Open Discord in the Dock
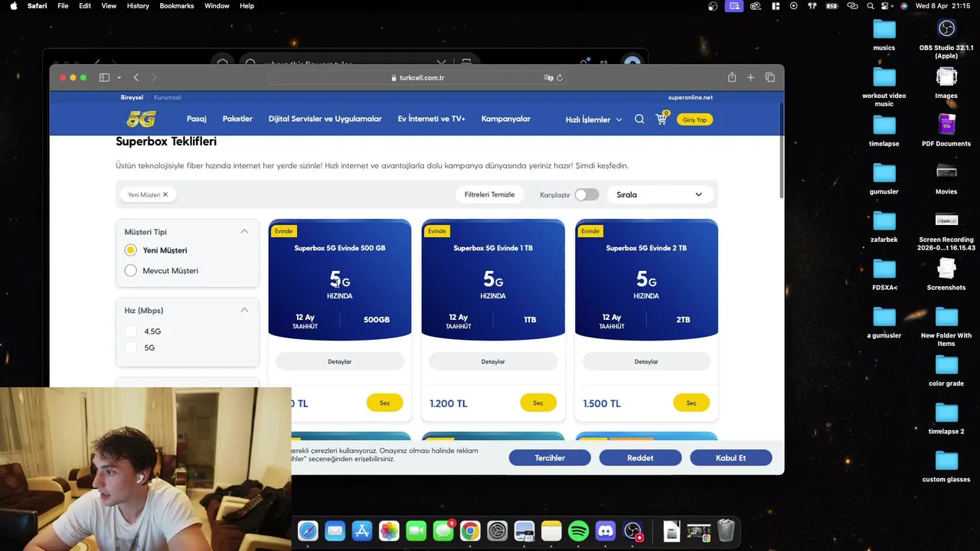 click(606, 530)
